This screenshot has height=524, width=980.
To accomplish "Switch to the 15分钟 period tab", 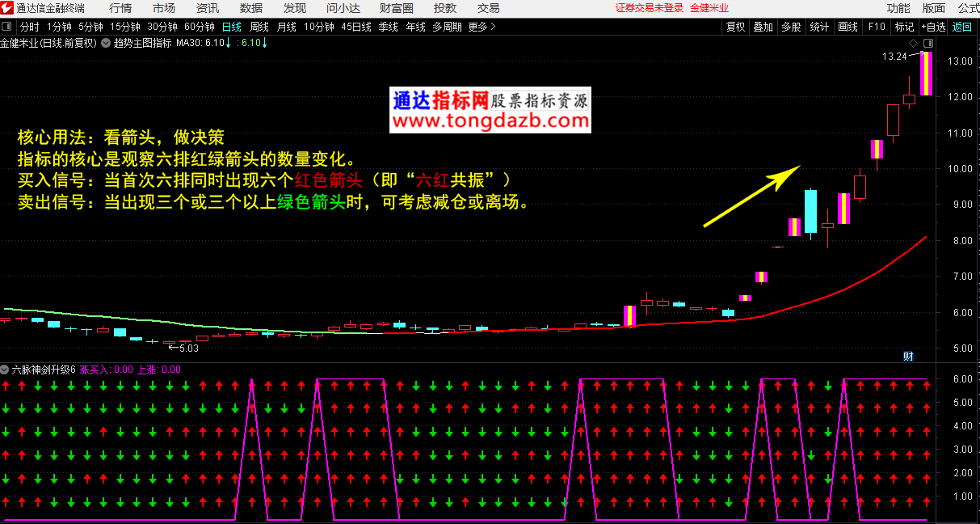I will pyautogui.click(x=125, y=27).
